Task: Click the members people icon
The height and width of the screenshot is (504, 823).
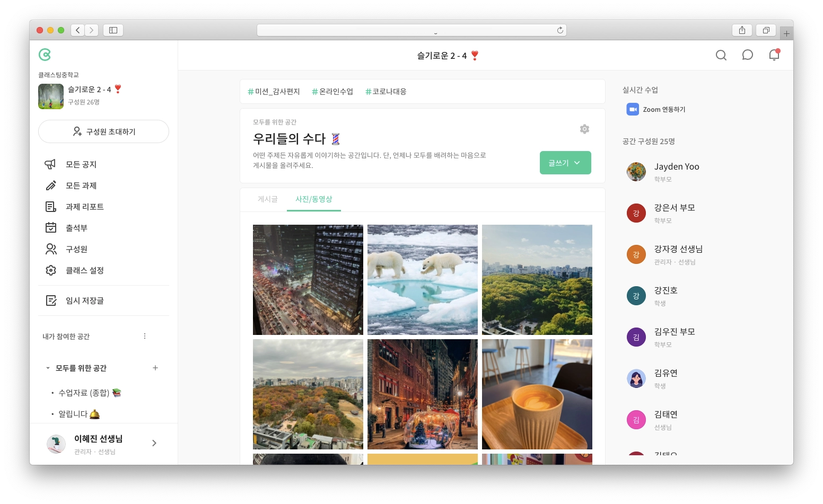Action: 51,249
